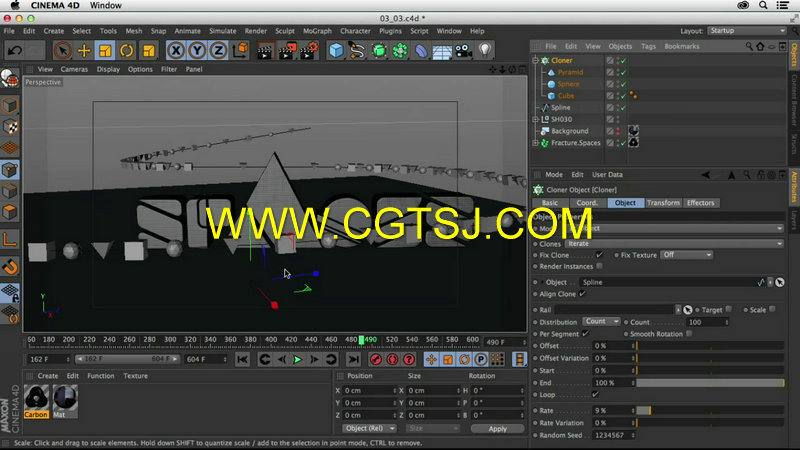Click the Rate slider bar
Screen dimensions: 800x450
pyautogui.click(x=710, y=410)
